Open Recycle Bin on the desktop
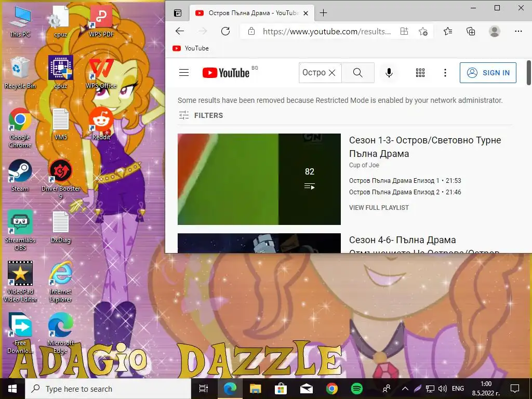Viewport: 532px width, 399px height. 20,73
